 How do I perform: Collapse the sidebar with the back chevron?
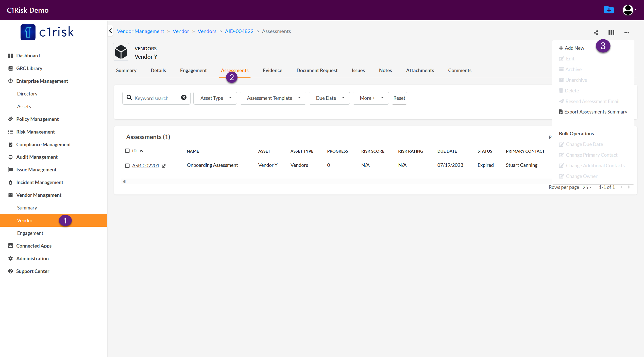click(x=110, y=31)
